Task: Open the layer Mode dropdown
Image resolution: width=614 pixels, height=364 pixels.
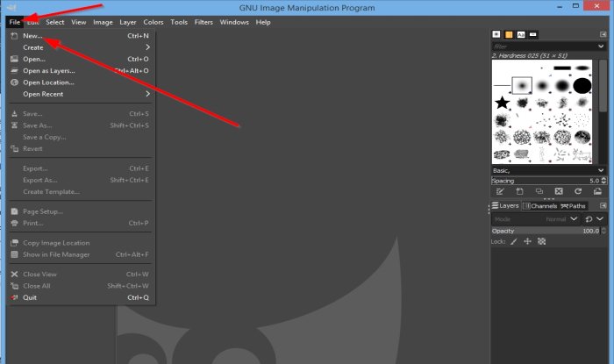Action: click(x=535, y=219)
